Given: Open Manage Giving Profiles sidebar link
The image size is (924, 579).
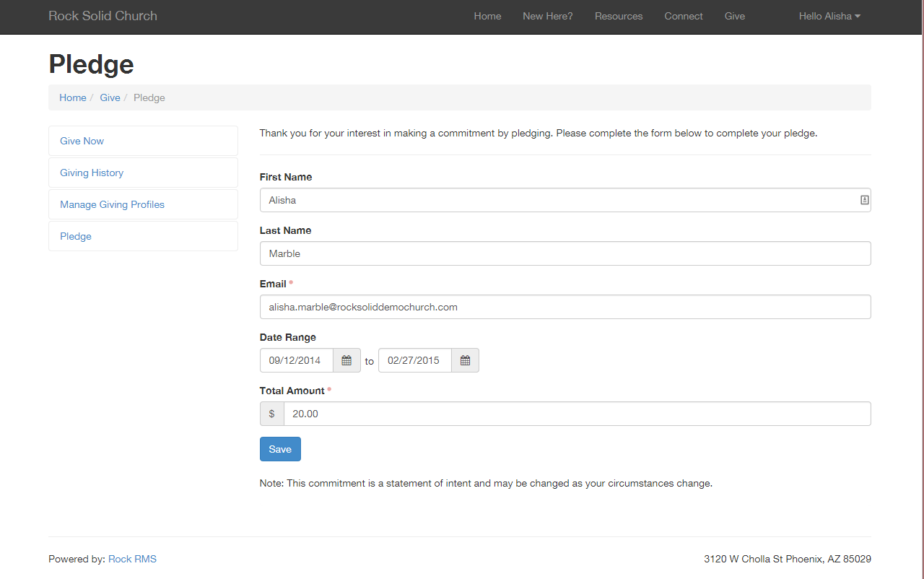Looking at the screenshot, I should pos(112,204).
